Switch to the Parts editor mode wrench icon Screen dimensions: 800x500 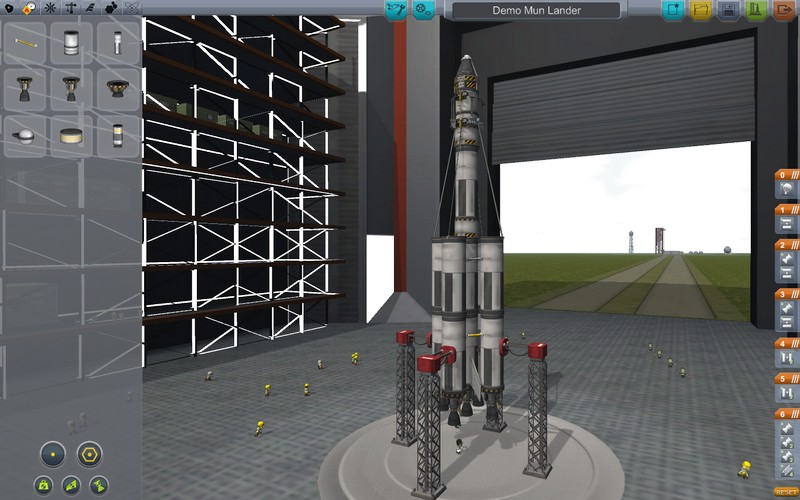pos(396,10)
